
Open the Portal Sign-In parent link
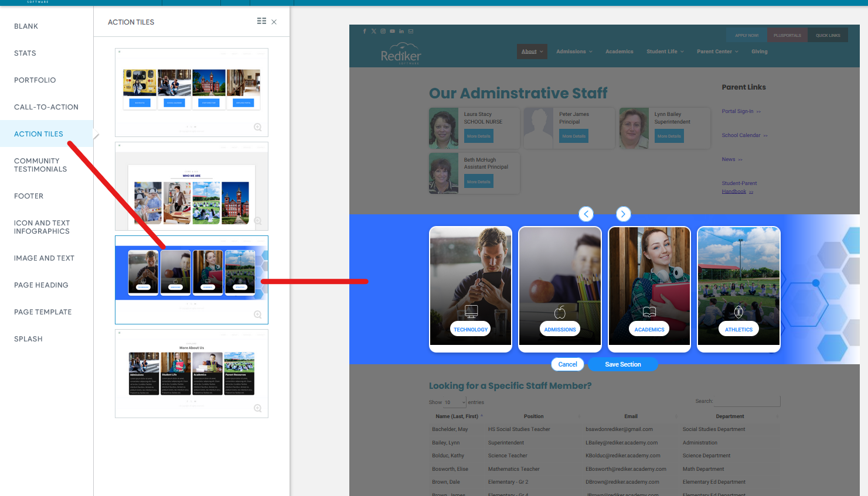741,111
